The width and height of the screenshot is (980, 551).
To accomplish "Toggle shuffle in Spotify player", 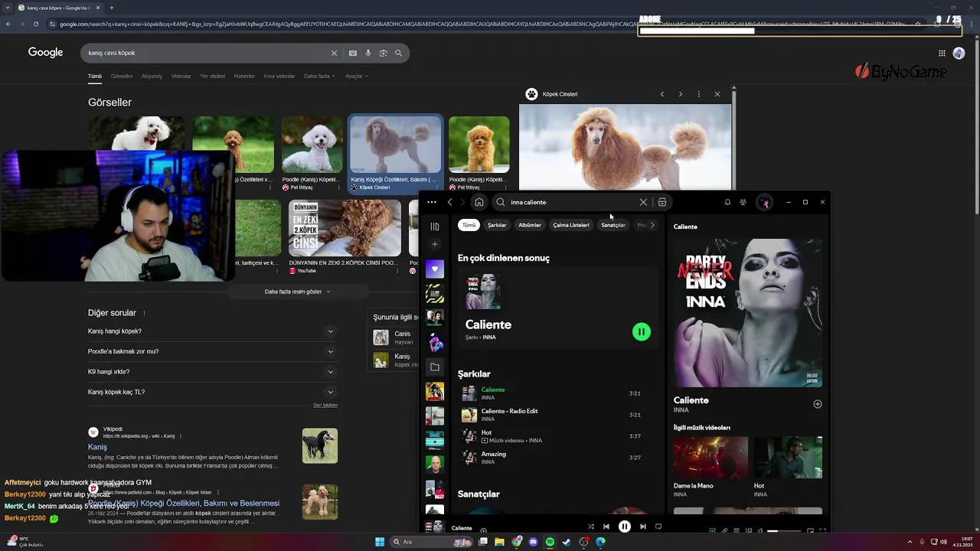I will tap(590, 527).
